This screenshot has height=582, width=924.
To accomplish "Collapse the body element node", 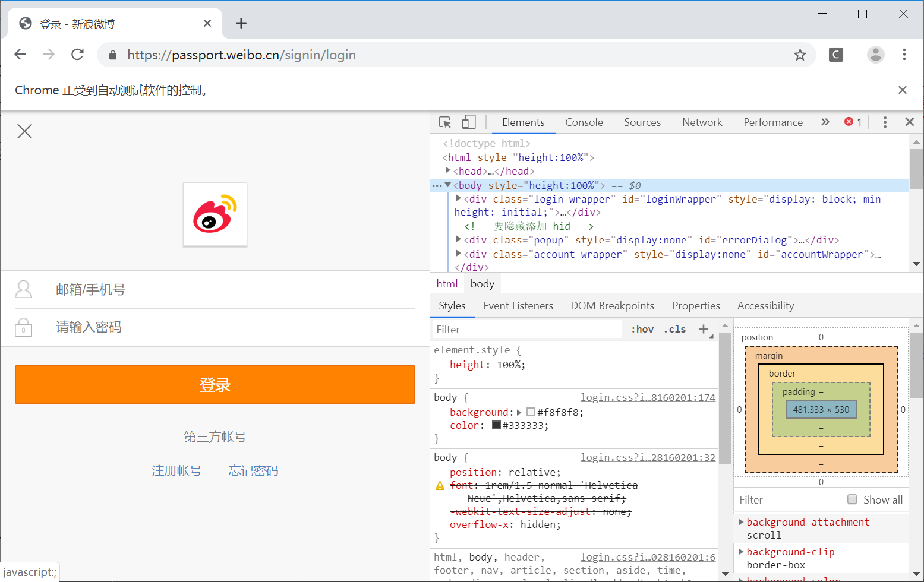I will point(448,185).
